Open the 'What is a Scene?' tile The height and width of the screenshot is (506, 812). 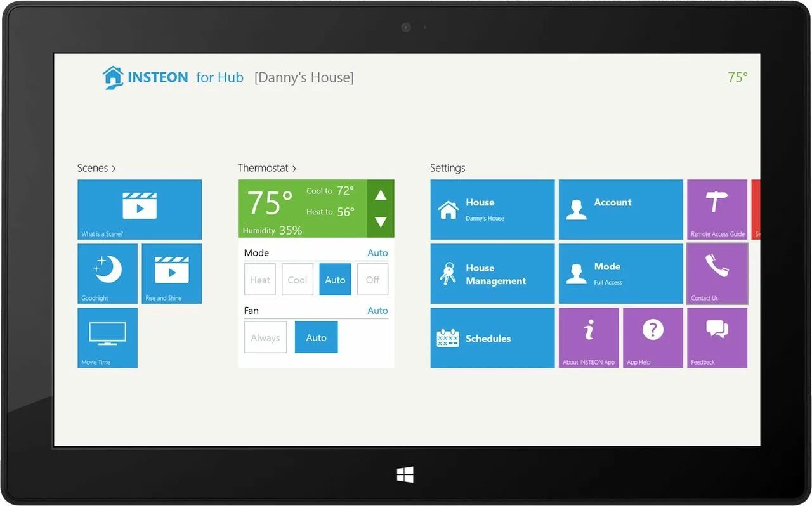140,209
